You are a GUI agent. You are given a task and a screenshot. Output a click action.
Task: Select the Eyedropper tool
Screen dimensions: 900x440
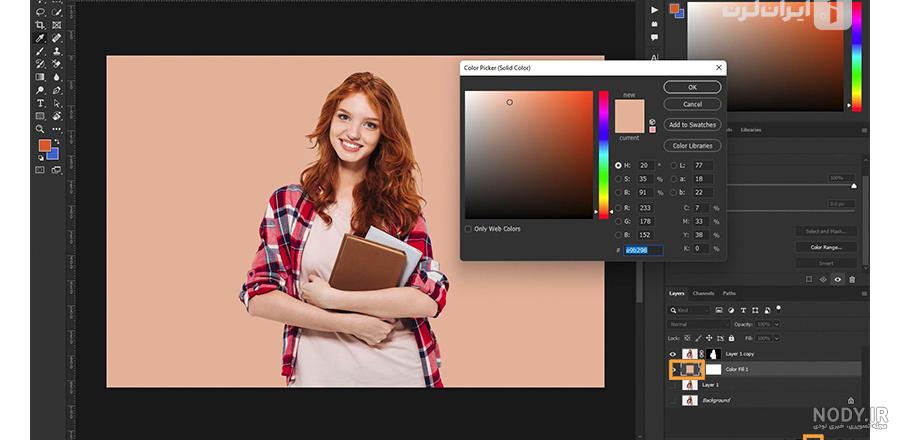[x=40, y=38]
